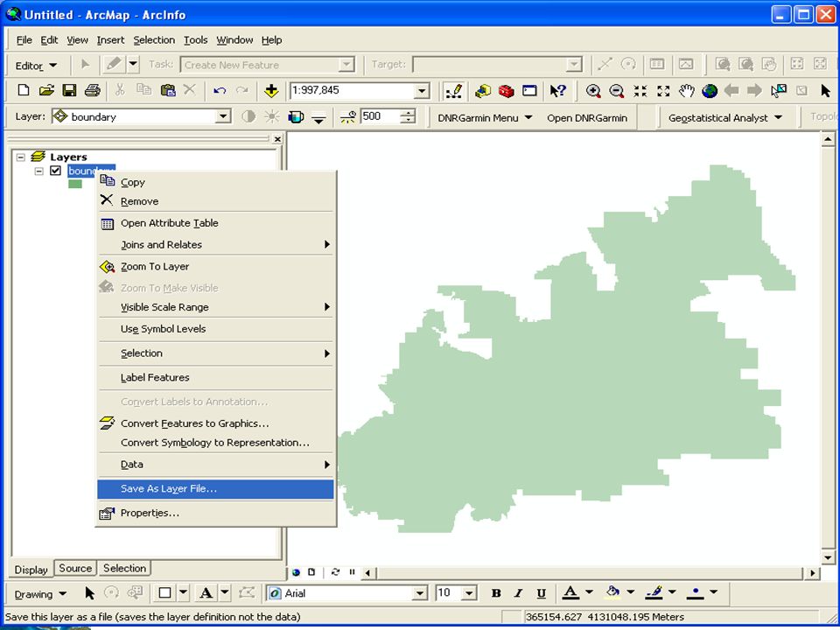Select the Pan hand tool
The image size is (840, 630).
[686, 90]
